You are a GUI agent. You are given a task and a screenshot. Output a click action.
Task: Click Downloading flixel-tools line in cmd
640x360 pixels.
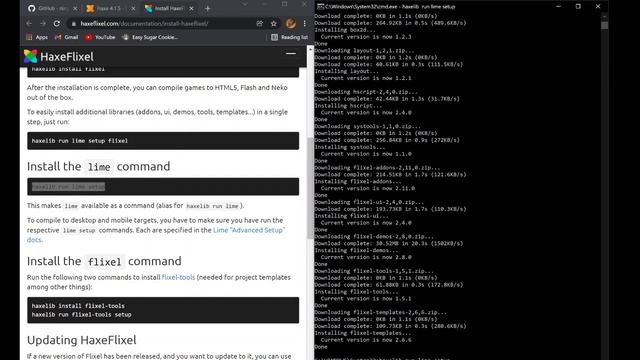[x=374, y=271]
